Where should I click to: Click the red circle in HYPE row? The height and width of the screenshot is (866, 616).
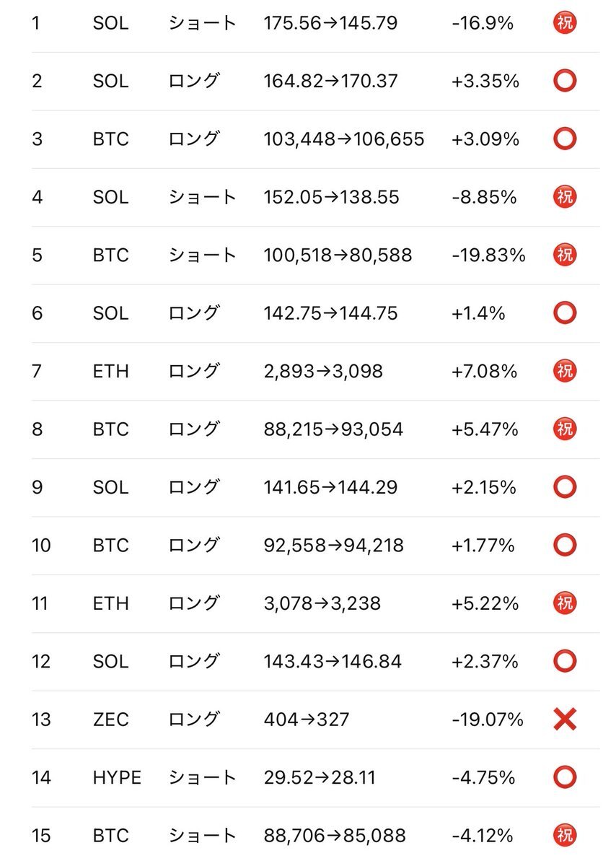pos(565,777)
